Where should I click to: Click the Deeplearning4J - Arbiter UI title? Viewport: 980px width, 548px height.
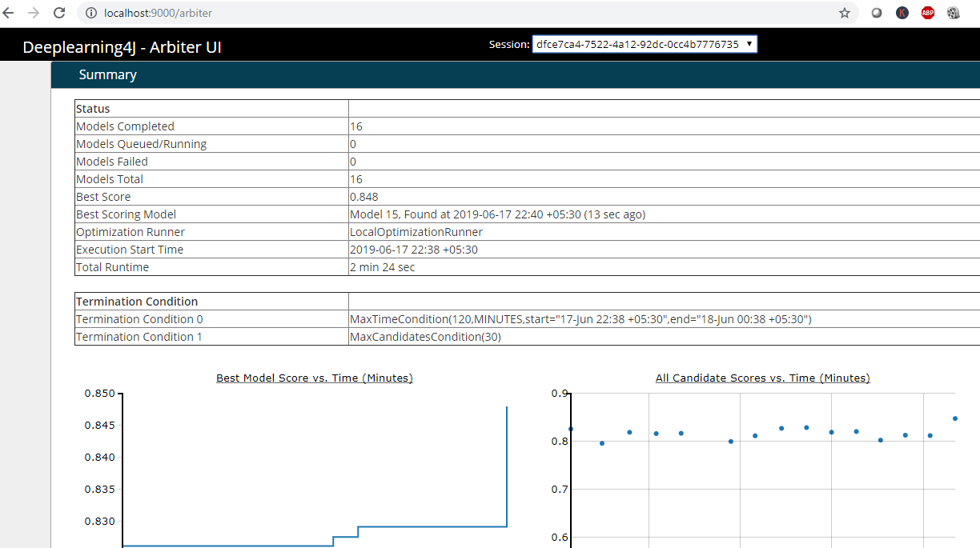tap(122, 47)
